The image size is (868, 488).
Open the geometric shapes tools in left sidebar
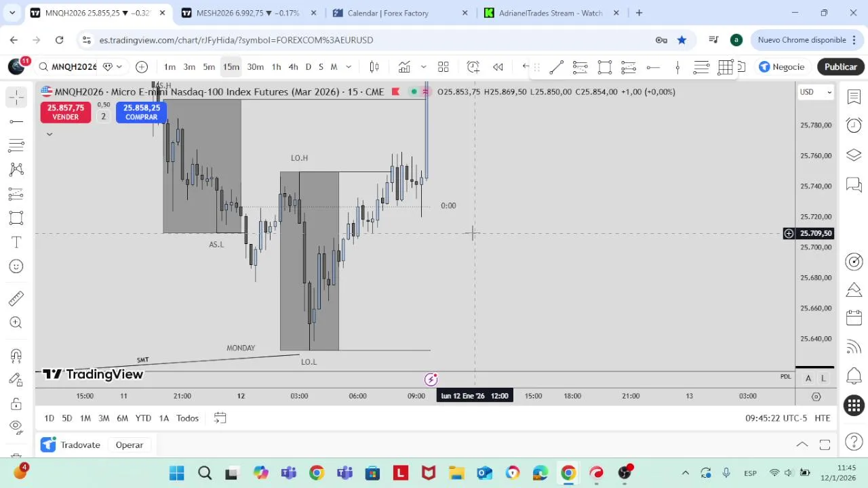point(16,218)
